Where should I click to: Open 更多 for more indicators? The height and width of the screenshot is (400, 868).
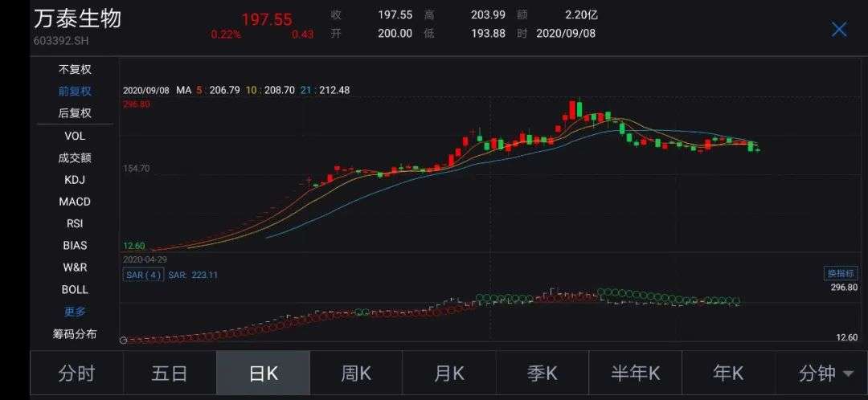point(75,312)
